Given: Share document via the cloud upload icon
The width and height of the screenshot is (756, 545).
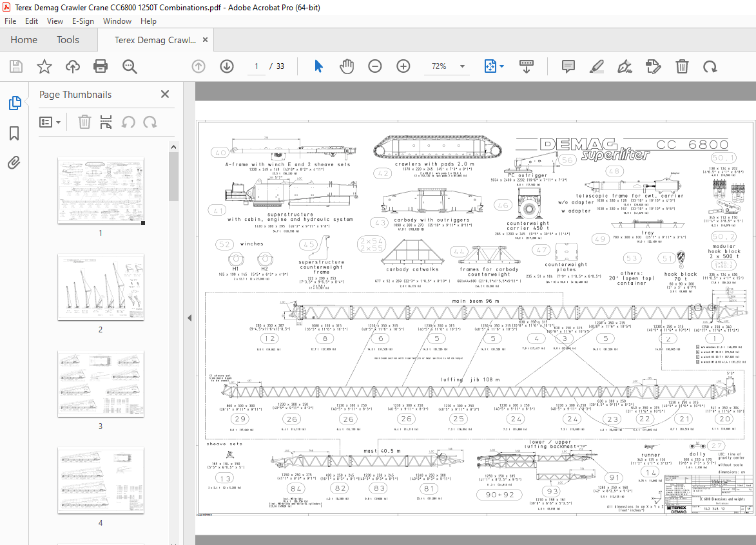Looking at the screenshot, I should pos(72,66).
